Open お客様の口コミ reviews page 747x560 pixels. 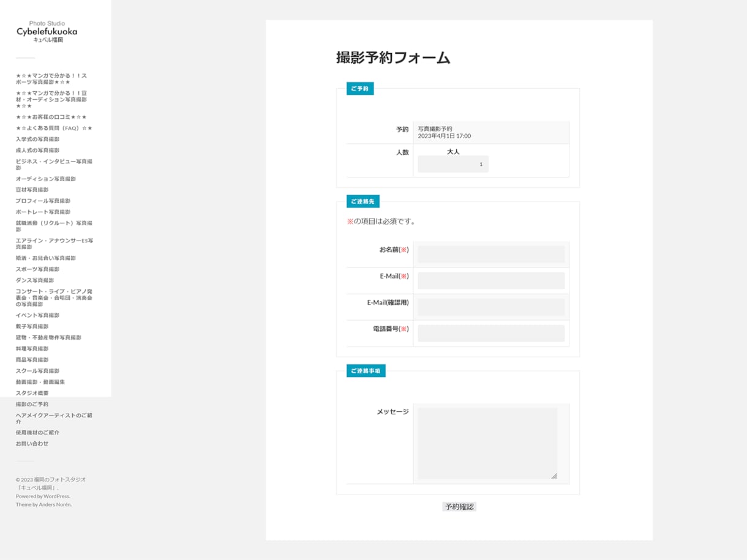point(51,117)
